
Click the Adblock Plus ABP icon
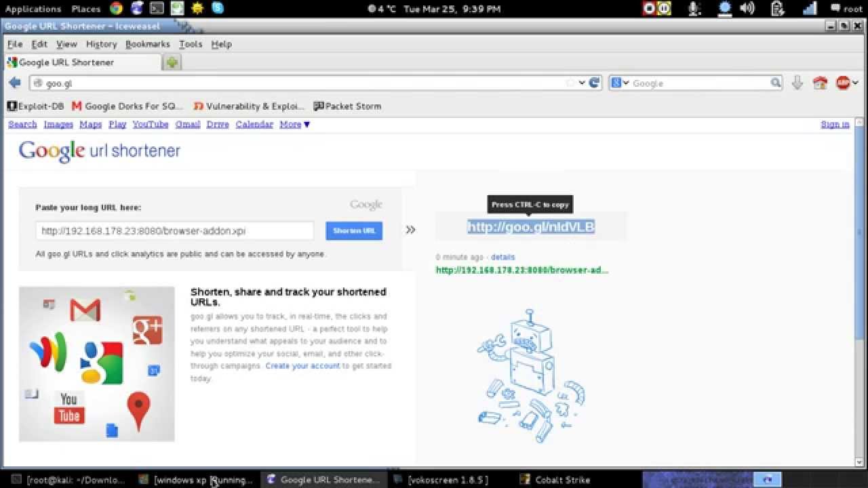843,83
